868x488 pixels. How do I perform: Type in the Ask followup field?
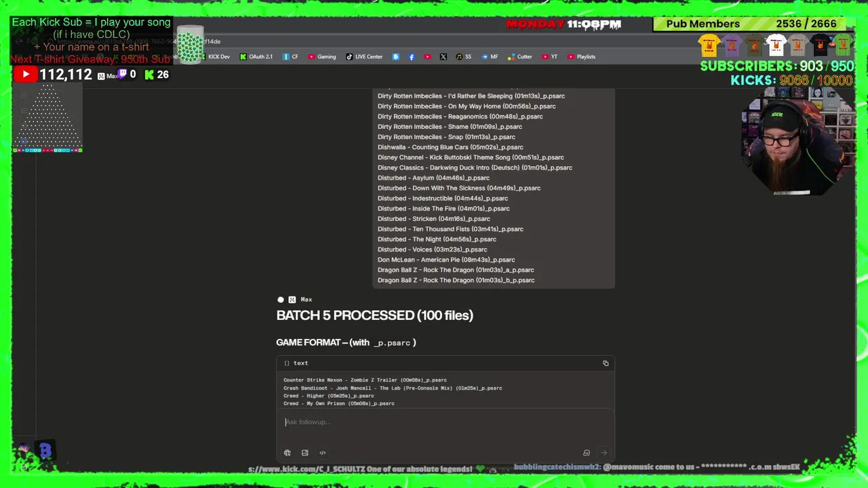coord(445,422)
